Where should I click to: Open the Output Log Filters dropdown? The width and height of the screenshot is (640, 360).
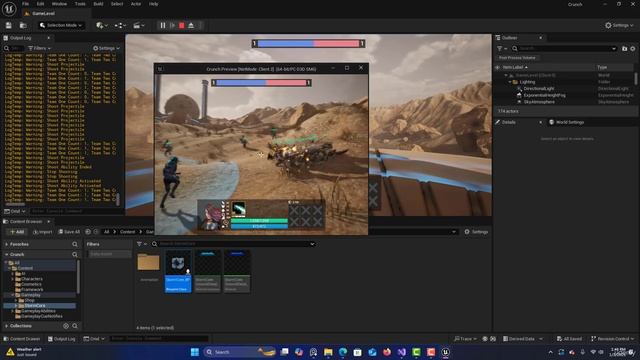(x=39, y=48)
